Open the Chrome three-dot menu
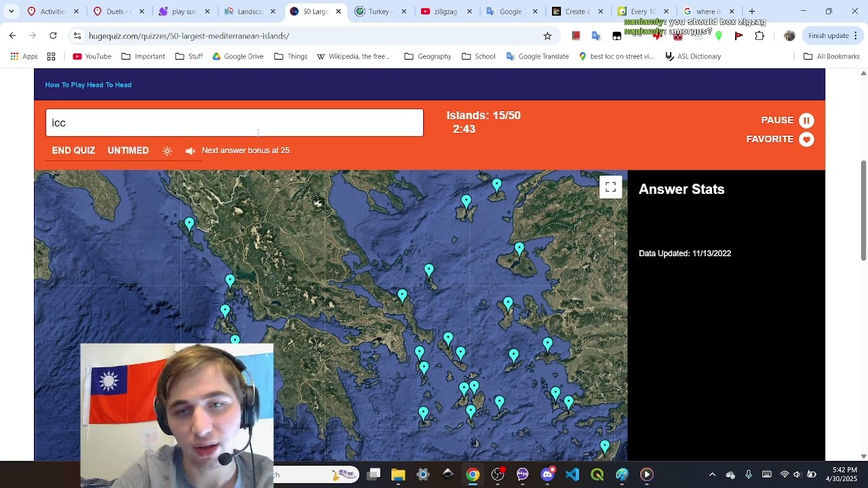This screenshot has width=868, height=488. tap(856, 36)
